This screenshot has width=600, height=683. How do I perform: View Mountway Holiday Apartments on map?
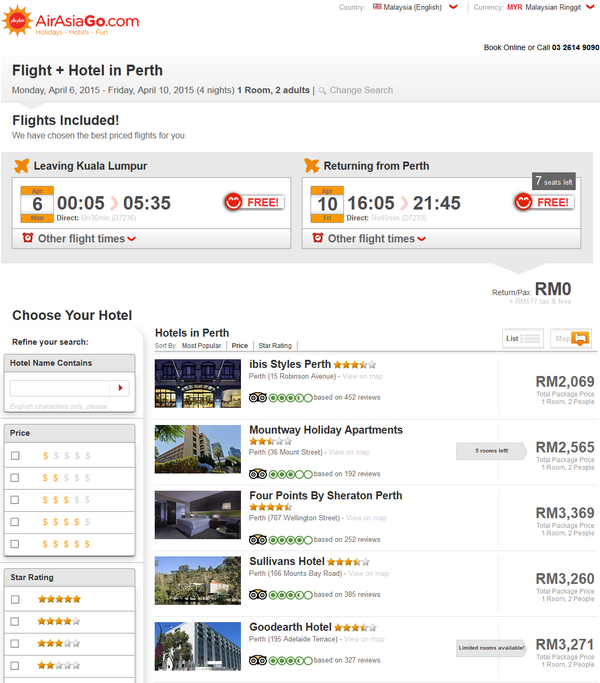(x=349, y=453)
